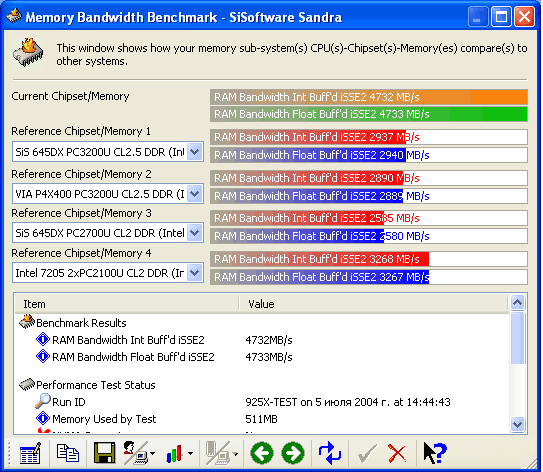Click the results list scroll up arrow
Screen dimensions: 543x472
[x=517, y=303]
